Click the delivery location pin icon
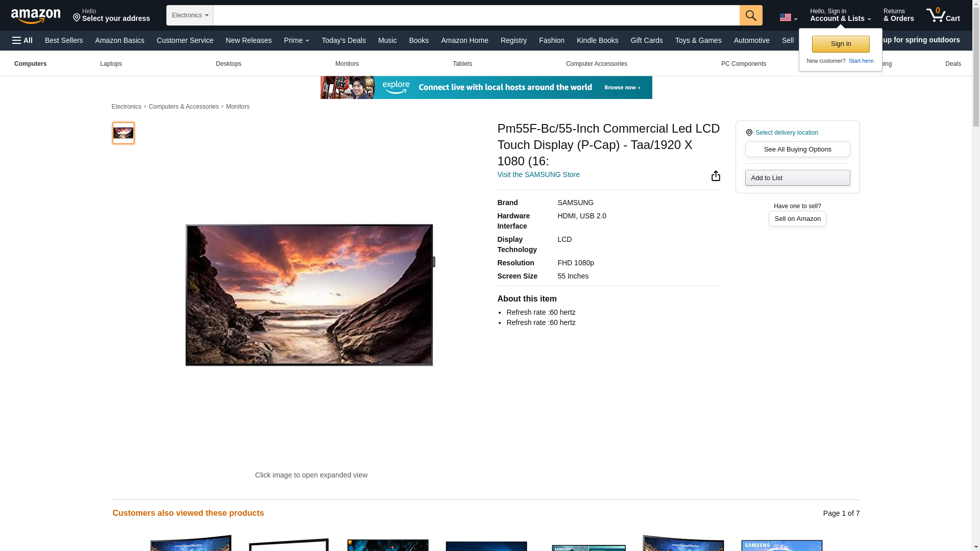The width and height of the screenshot is (980, 551). click(749, 133)
